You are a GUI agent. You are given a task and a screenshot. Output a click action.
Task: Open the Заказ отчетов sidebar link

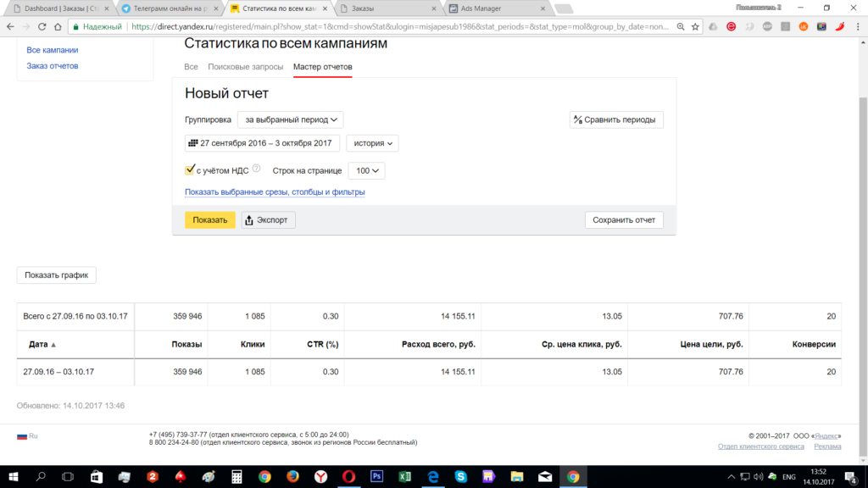pyautogui.click(x=52, y=66)
